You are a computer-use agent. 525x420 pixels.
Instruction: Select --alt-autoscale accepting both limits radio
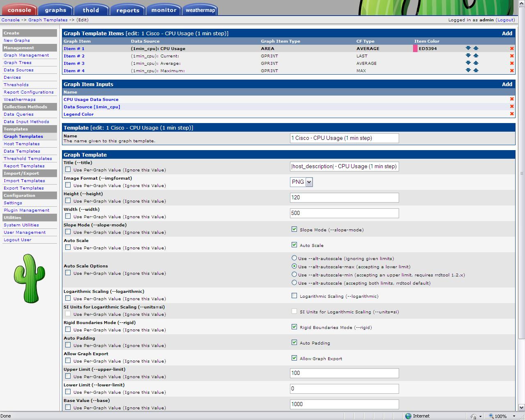(294, 283)
